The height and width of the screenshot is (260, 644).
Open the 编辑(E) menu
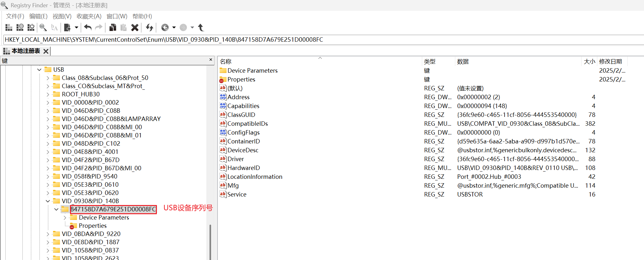(x=38, y=16)
